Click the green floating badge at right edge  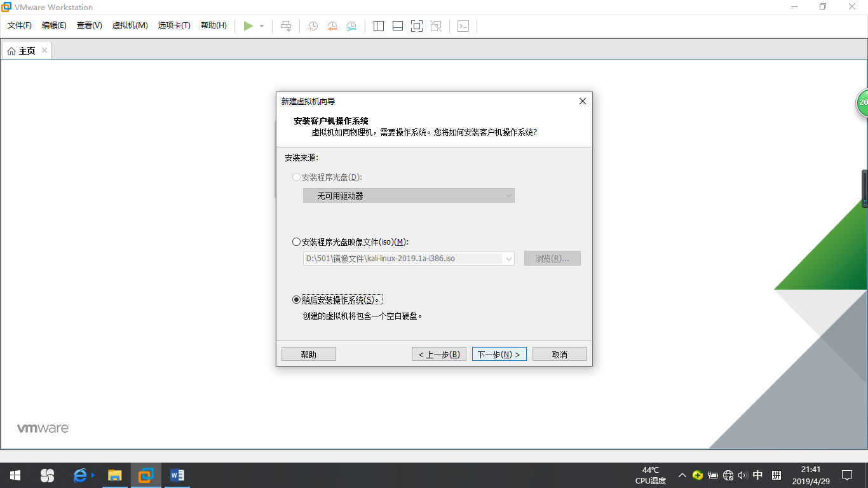tap(862, 102)
